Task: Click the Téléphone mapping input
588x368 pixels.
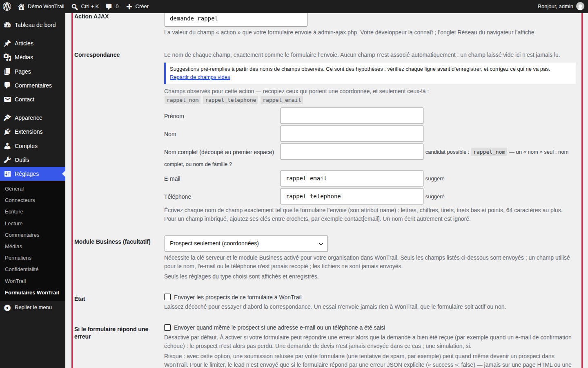Action: (x=352, y=196)
